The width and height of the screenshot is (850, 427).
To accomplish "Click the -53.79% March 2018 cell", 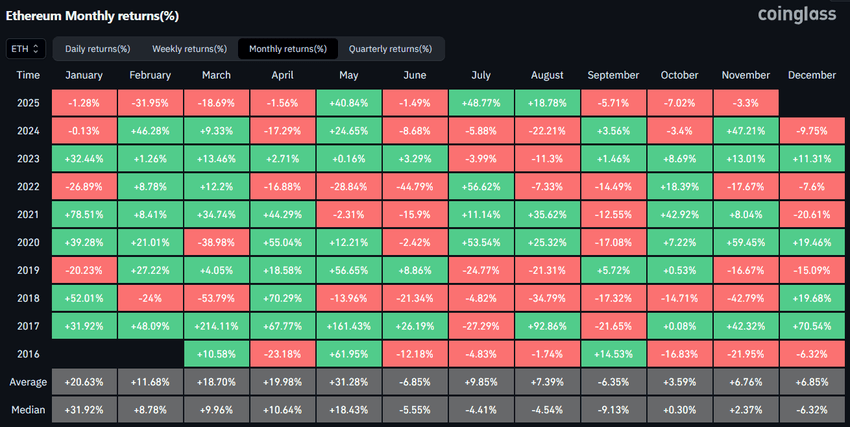I will [216, 298].
